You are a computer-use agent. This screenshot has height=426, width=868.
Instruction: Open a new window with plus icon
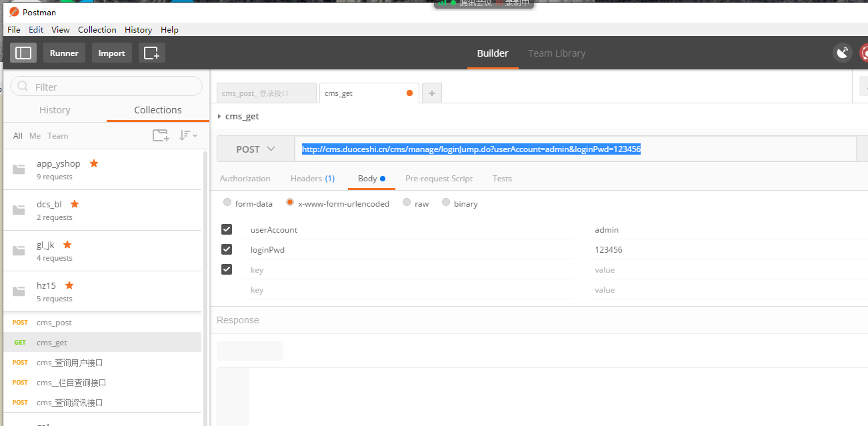(x=152, y=53)
